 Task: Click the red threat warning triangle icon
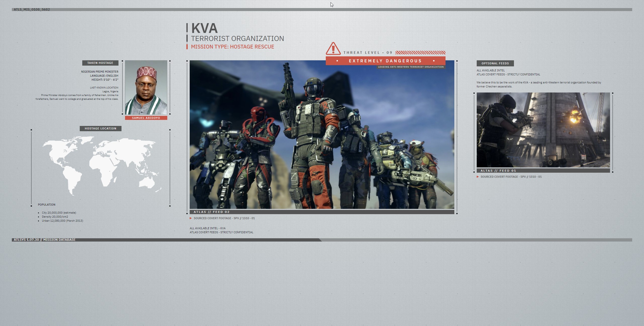click(333, 49)
